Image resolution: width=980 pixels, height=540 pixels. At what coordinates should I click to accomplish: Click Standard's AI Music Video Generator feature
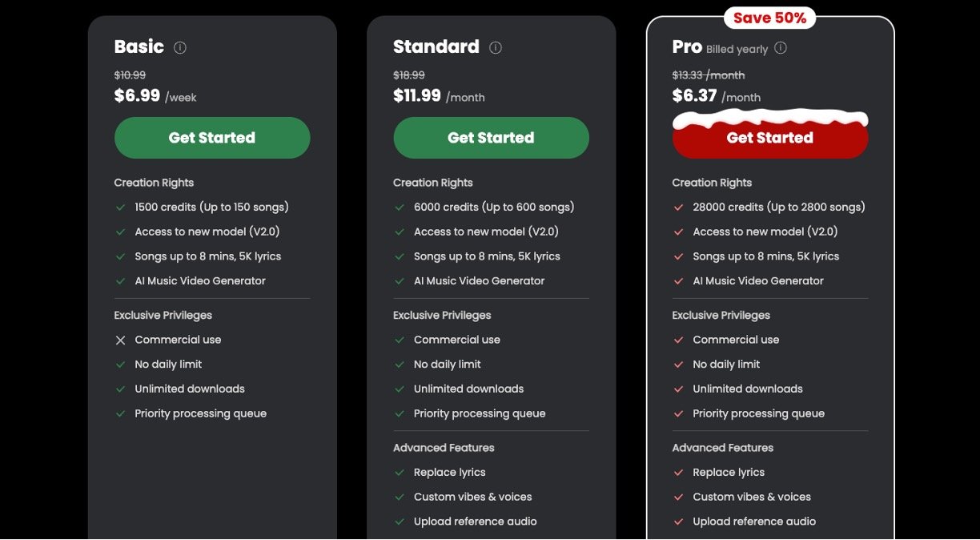coord(479,281)
